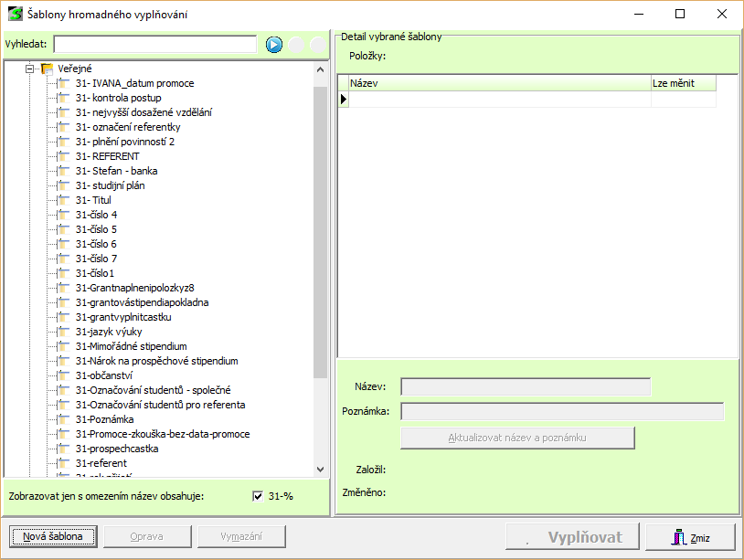Click the application icon in the title bar
The width and height of the screenshot is (744, 560).
pos(15,15)
